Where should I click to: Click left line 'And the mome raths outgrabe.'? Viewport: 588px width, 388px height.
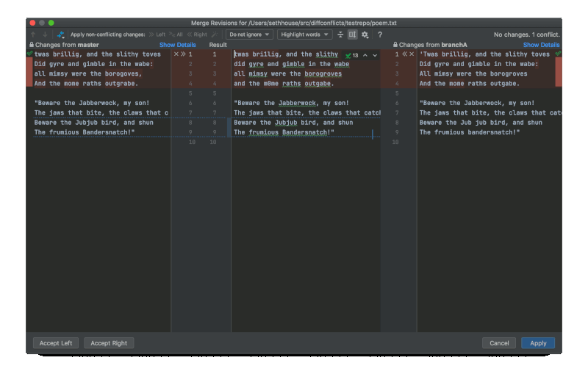coord(86,84)
